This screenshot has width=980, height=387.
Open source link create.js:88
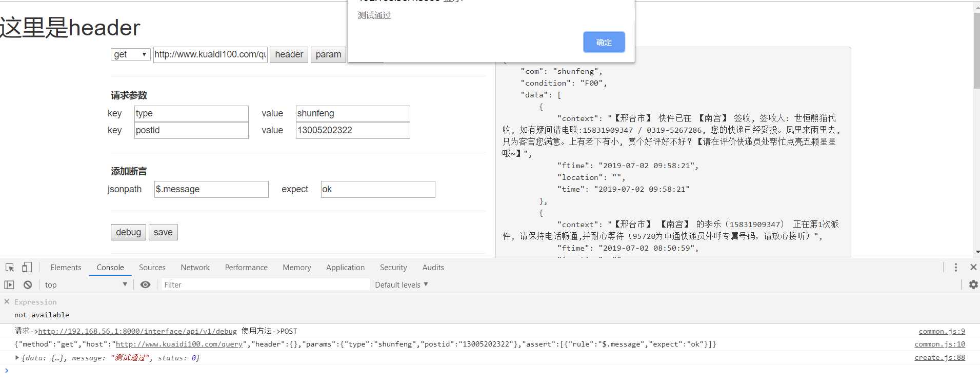939,358
